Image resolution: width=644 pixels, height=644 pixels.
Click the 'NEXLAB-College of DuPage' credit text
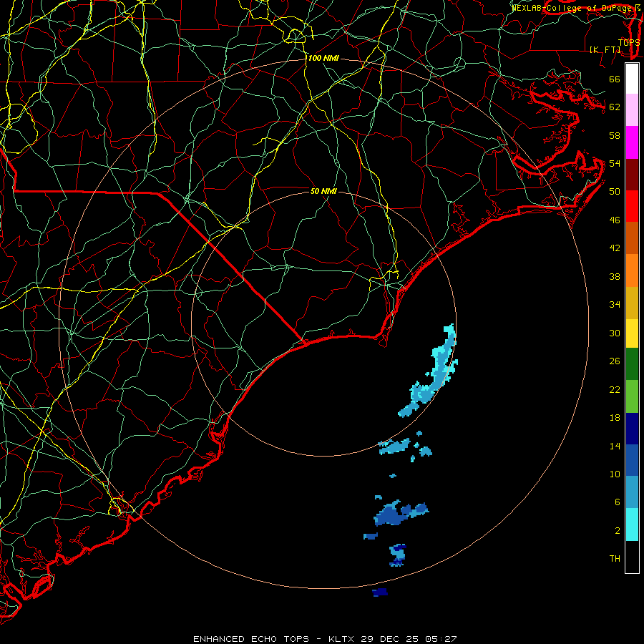click(571, 8)
